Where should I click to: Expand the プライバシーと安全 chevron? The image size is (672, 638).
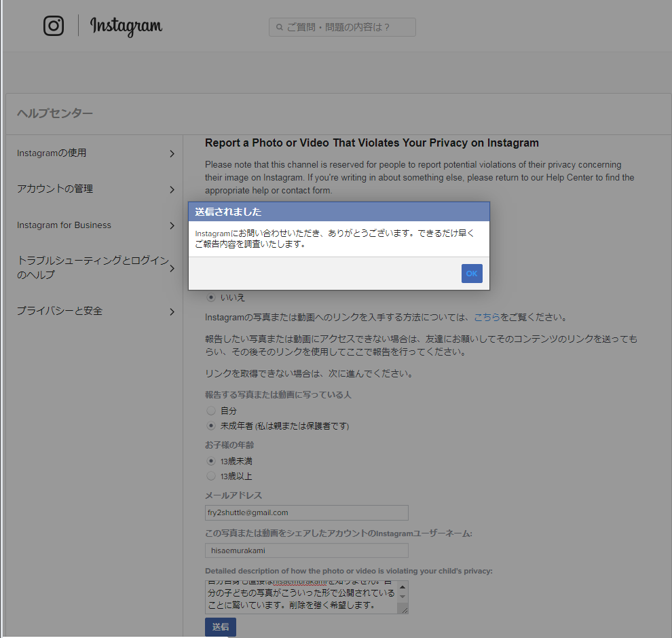click(172, 312)
